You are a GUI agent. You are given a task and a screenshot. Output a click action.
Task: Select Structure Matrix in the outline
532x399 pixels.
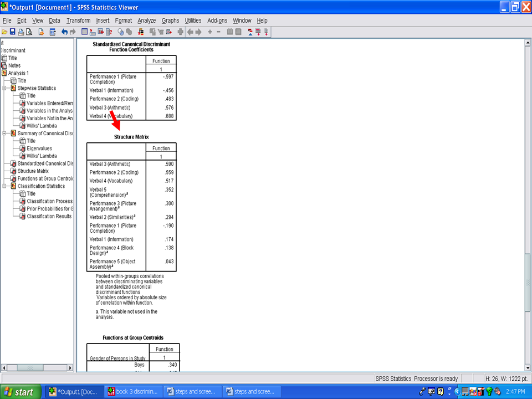point(33,171)
